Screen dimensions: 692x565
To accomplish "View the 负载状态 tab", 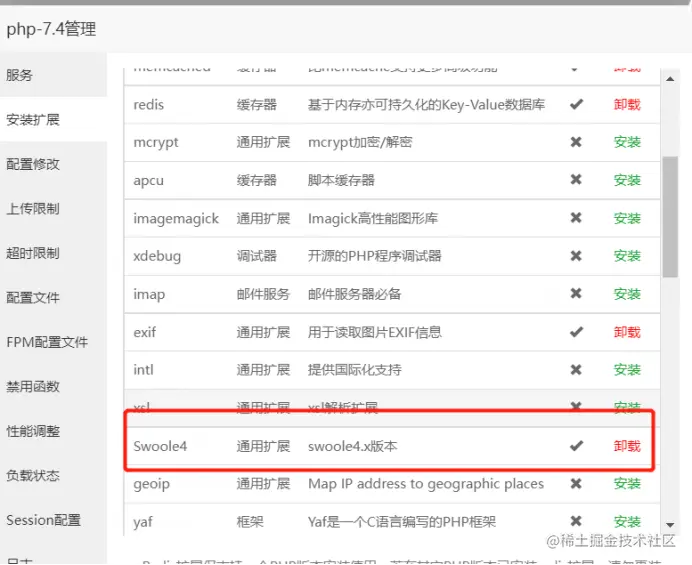I will (x=33, y=476).
